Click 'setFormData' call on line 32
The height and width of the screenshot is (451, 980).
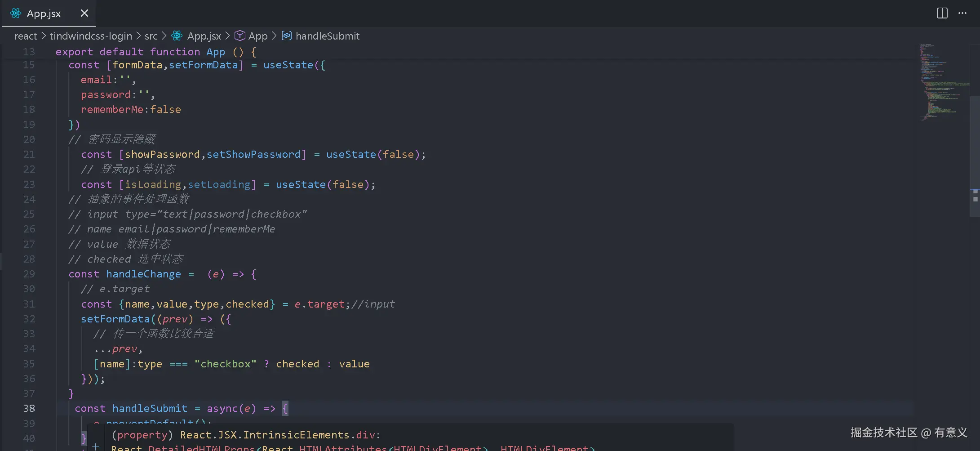coord(115,319)
